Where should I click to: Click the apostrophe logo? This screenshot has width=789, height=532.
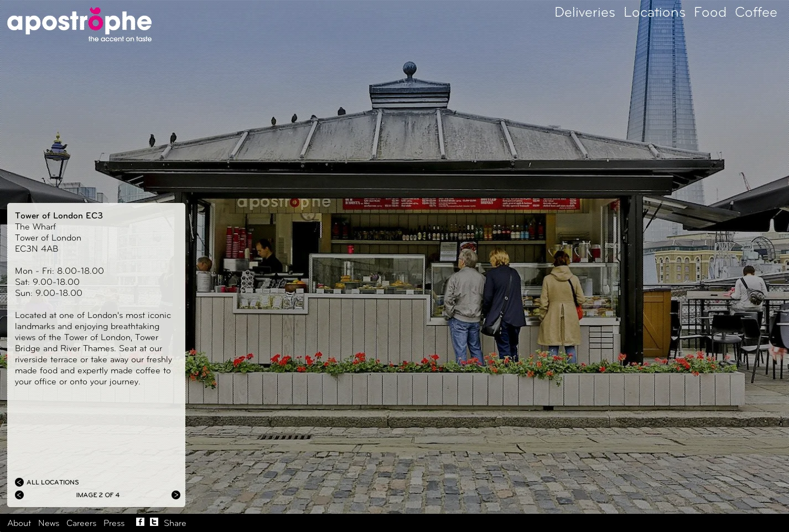tap(79, 25)
